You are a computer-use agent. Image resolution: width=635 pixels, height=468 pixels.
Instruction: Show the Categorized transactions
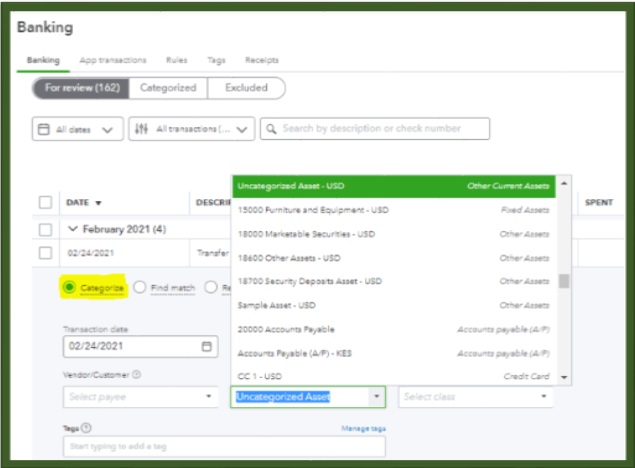pyautogui.click(x=168, y=88)
